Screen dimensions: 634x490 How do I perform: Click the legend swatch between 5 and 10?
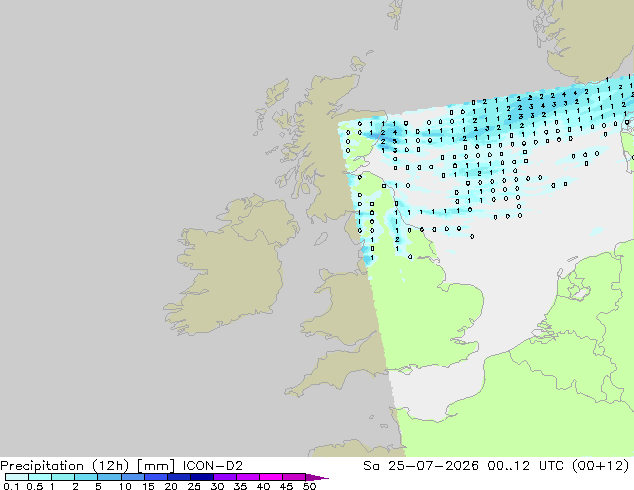(110, 477)
